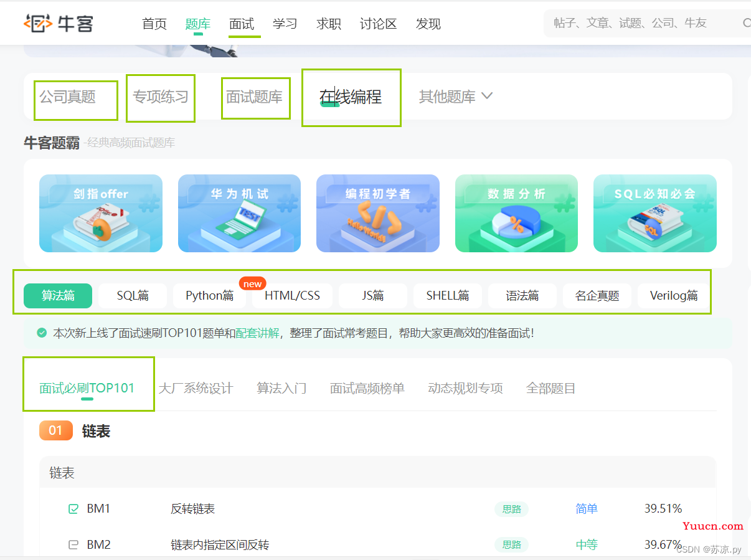
Task: Switch to 大厂系统设计 tab
Action: pos(196,388)
